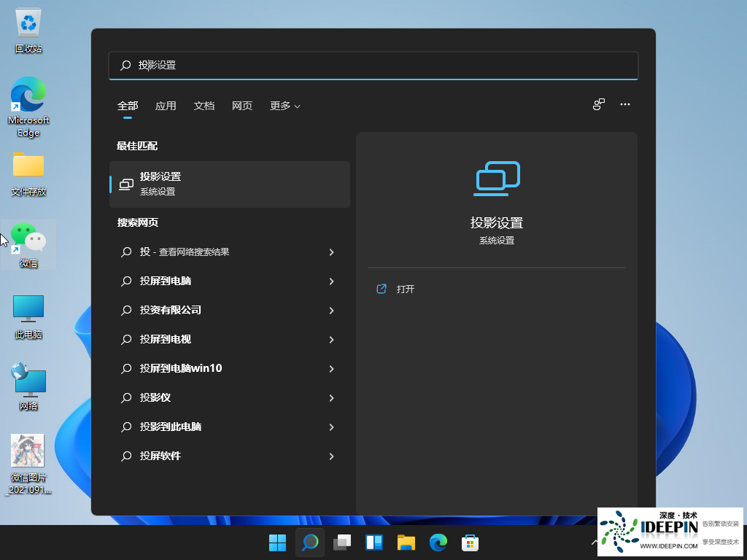The width and height of the screenshot is (747, 560).
Task: Expand arrow for 投屏到电脑 suggestion
Action: tap(332, 281)
